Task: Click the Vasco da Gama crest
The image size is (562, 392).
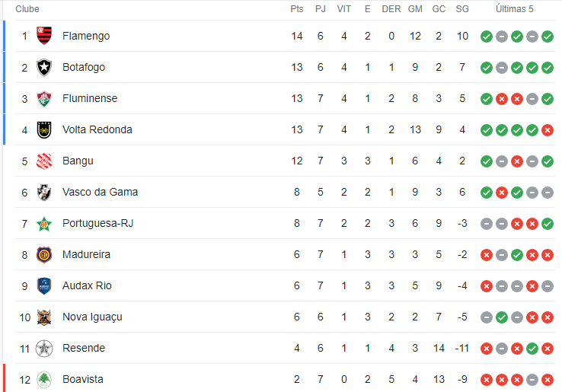Action: point(44,192)
